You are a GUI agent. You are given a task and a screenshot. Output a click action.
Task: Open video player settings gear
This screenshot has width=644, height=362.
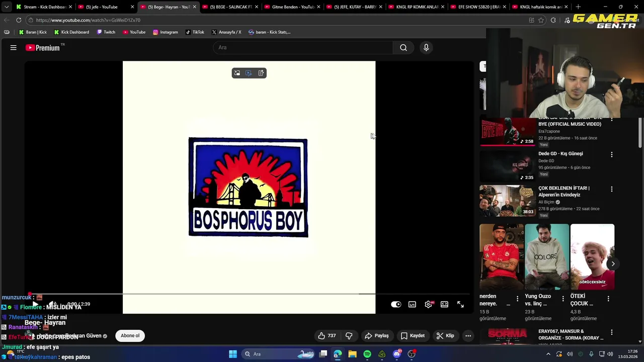coord(428,304)
